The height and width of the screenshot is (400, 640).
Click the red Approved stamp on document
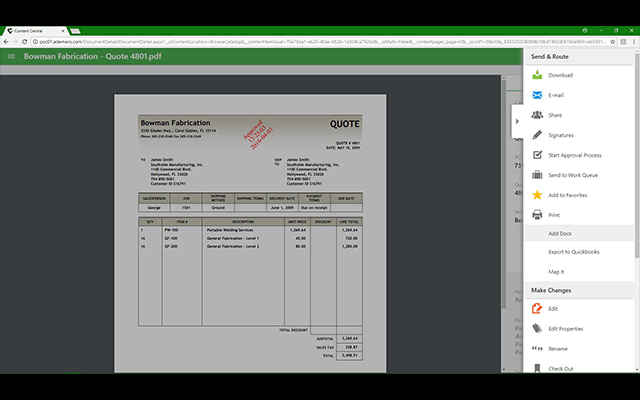258,134
